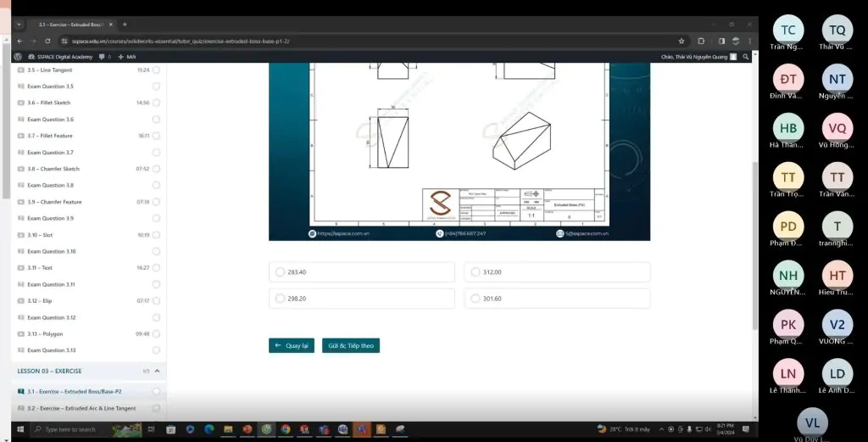Toggle completion circle for 3.5 – Line Tangent
This screenshot has width=868, height=442.
click(x=156, y=70)
